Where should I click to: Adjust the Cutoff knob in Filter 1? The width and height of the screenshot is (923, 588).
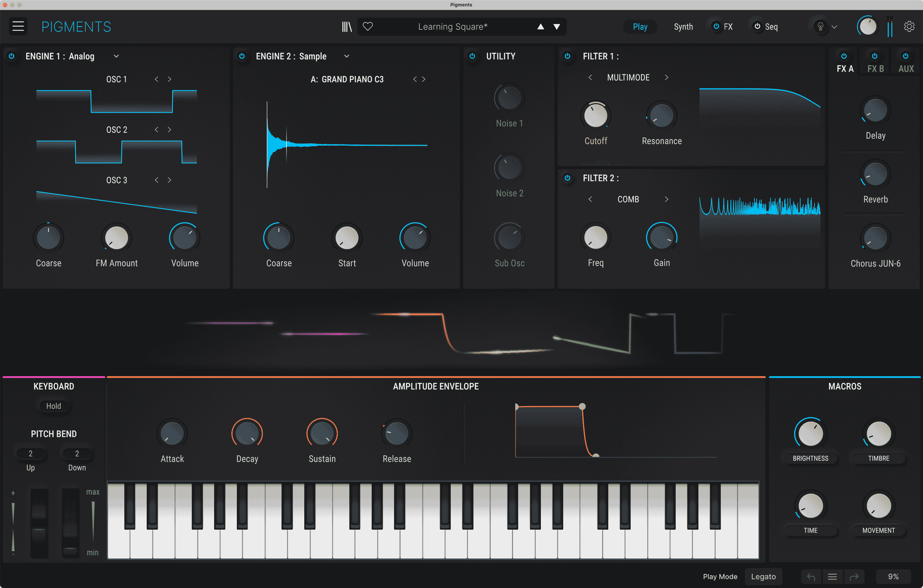coord(595,114)
